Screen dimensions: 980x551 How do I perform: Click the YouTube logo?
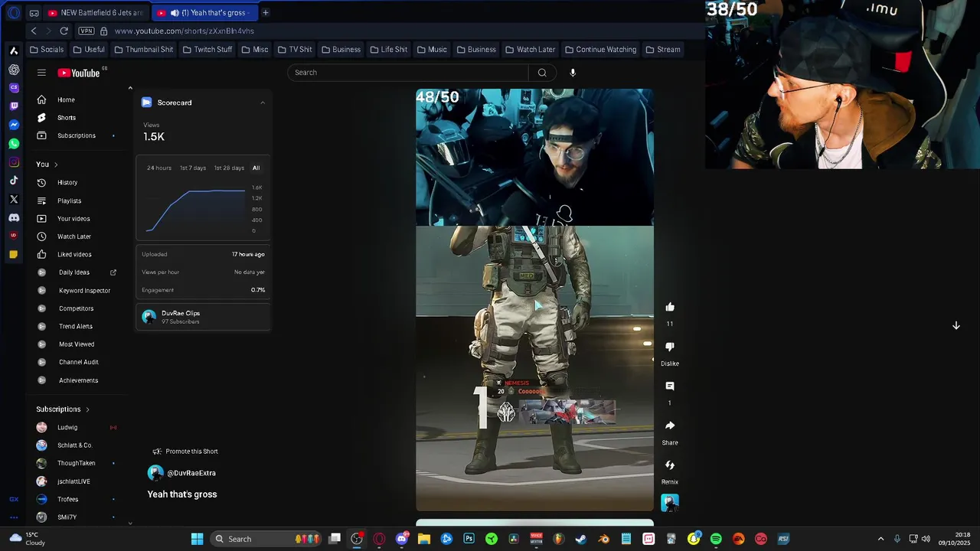[x=79, y=73]
